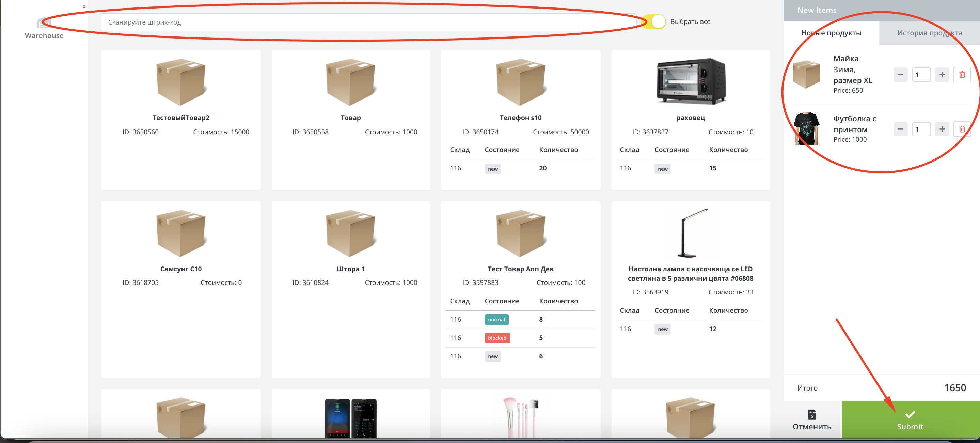The width and height of the screenshot is (980, 443).
Task: Select the Самсунг С10 box image
Action: point(181,233)
